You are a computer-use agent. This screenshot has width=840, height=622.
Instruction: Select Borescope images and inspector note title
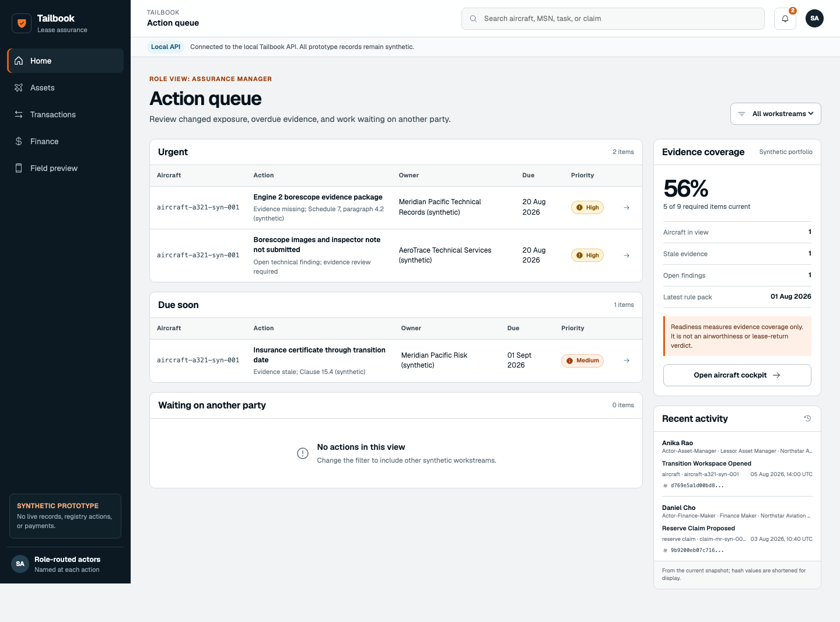tap(317, 244)
